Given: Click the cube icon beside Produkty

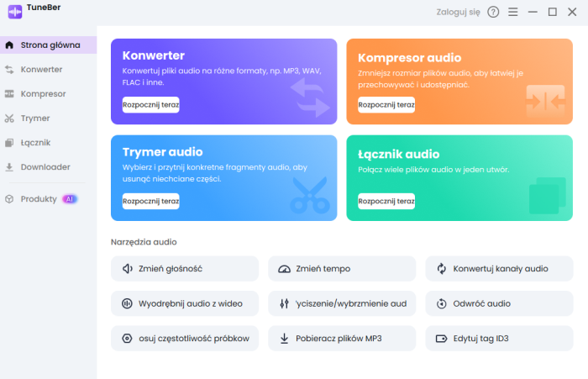Looking at the screenshot, I should point(9,199).
